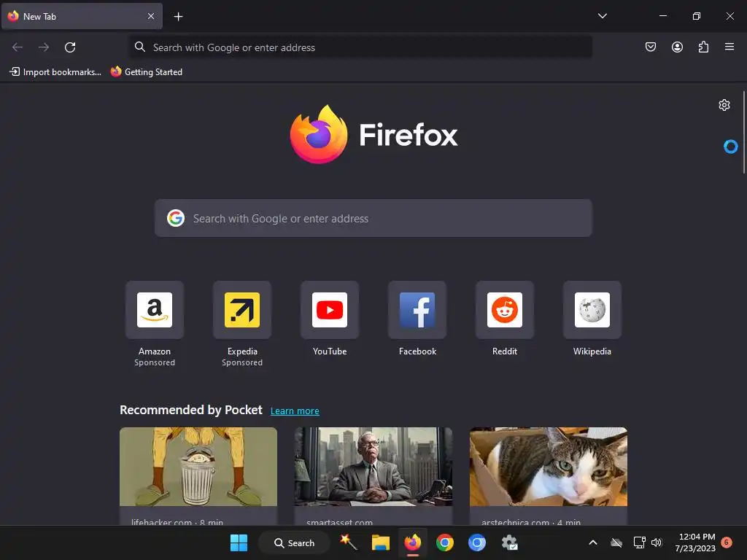Open Getting Started bookmark
Viewport: 747px width, 560px height.
pos(146,72)
